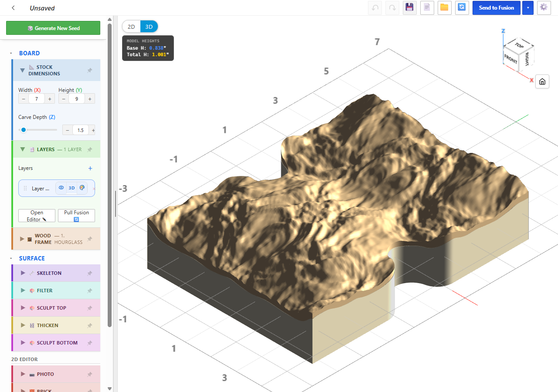Delete the layer with the small x
The width and height of the screenshot is (558, 392).
[94, 189]
